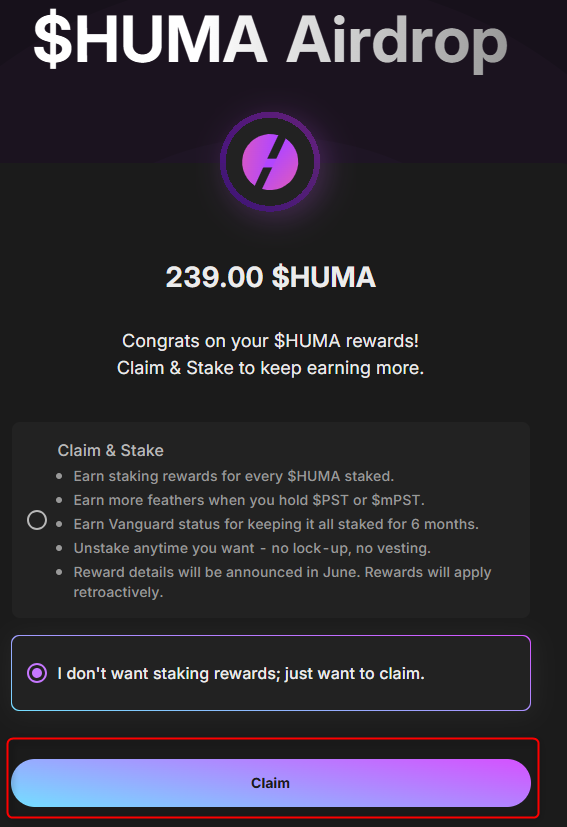Click the "Reward details will be announced" bullet
Image resolution: width=567 pixels, height=827 pixels.
282,582
